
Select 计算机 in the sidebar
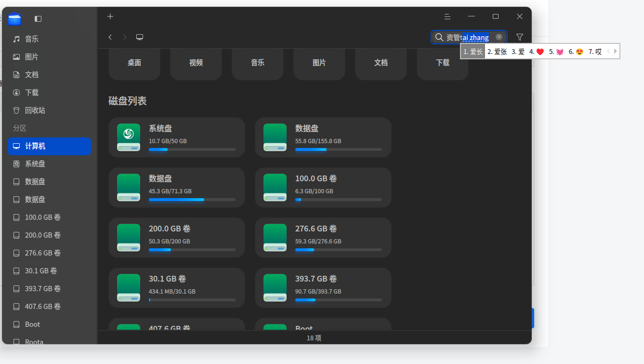(x=49, y=146)
